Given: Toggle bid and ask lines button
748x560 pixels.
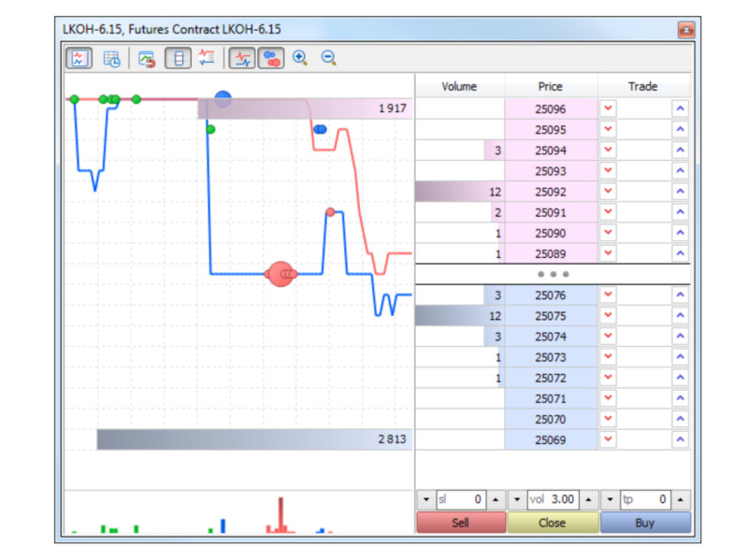Looking at the screenshot, I should [242, 58].
